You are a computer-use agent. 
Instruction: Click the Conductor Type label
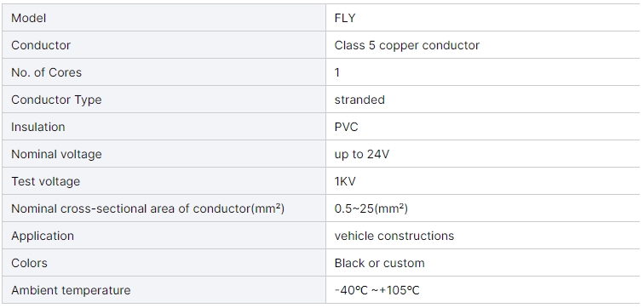point(56,100)
